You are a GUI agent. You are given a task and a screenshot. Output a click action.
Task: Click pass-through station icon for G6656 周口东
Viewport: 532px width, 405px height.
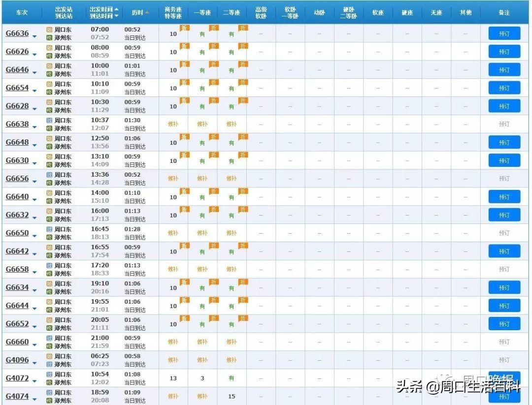[x=49, y=175]
